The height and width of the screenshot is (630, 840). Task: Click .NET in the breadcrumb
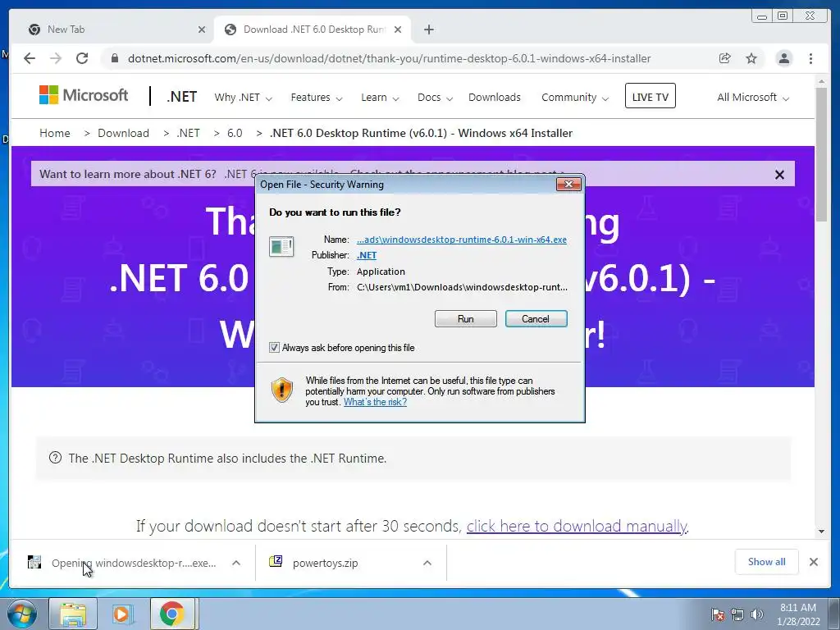coord(188,133)
